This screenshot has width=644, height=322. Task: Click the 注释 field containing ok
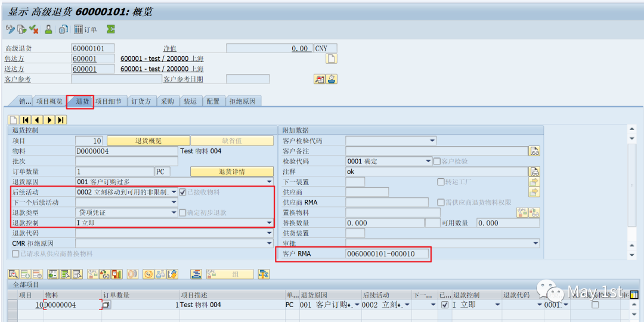pyautogui.click(x=436, y=172)
